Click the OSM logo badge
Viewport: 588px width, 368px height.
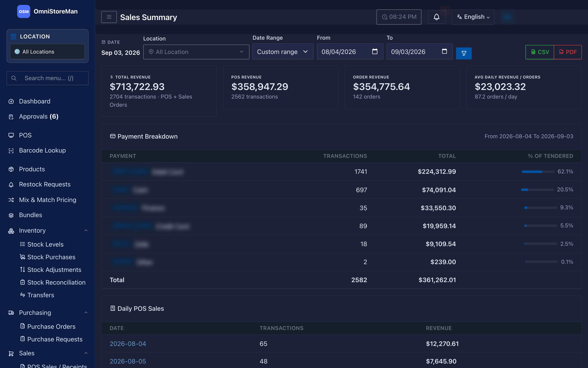point(23,11)
